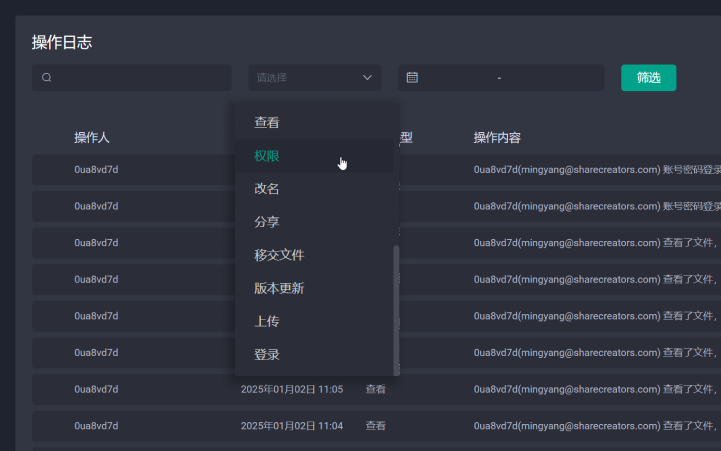Select the log row timestamped 11:05
Viewport: 721px width, 451px height.
point(291,389)
